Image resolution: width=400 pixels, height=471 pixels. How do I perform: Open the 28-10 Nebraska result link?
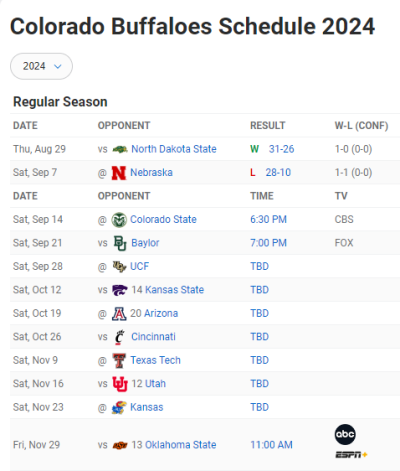pyautogui.click(x=278, y=173)
